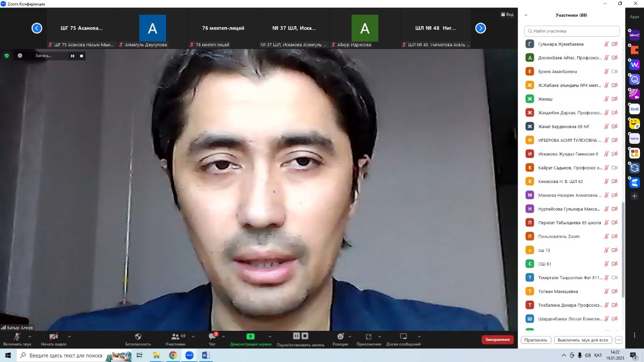Open Word from the taskbar
The image size is (644, 362).
tap(205, 355)
